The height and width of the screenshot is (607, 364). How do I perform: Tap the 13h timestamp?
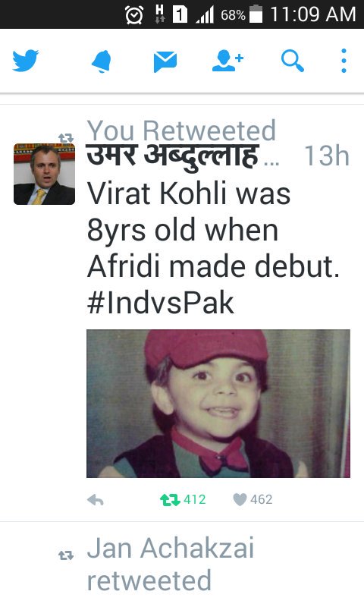coord(327,156)
